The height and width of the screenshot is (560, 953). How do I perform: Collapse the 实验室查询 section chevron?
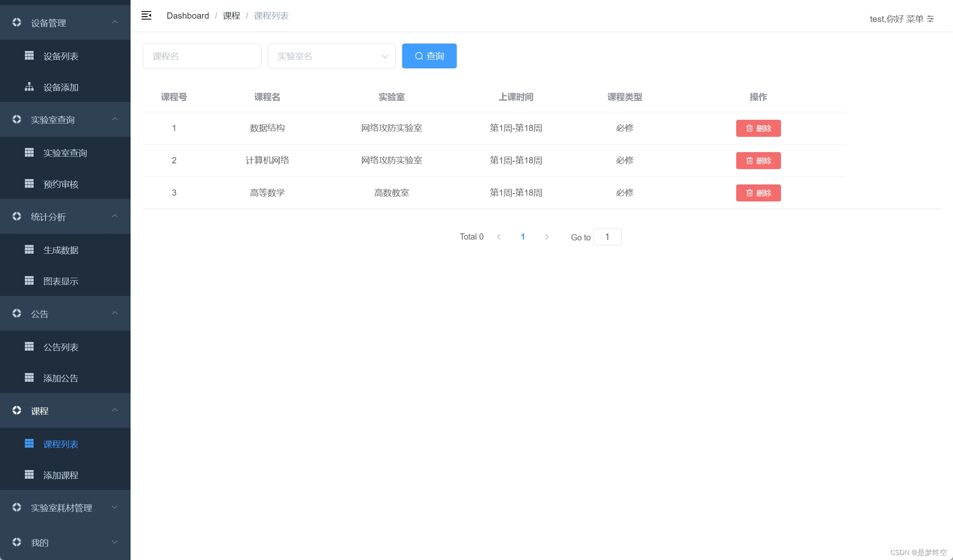115,119
